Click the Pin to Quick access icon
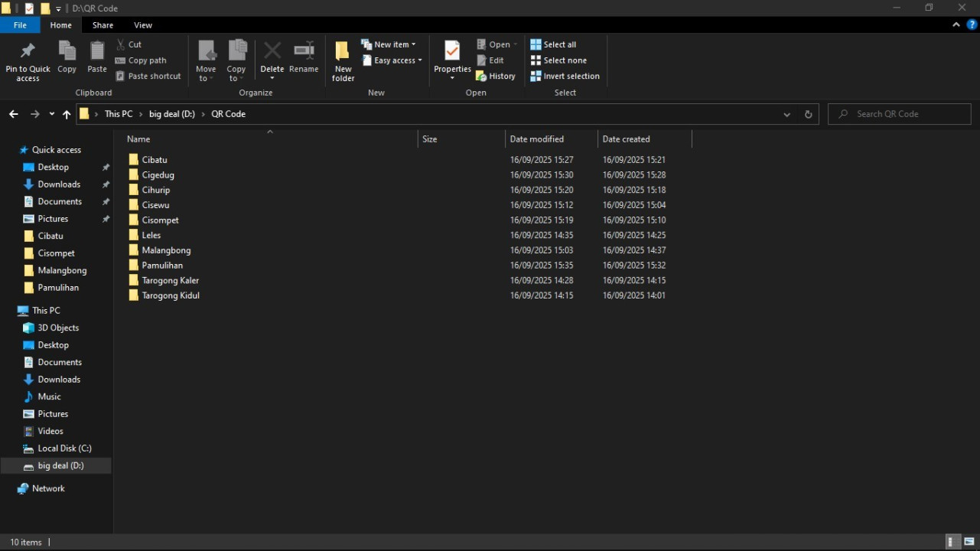This screenshot has height=551, width=980. pos(28,52)
